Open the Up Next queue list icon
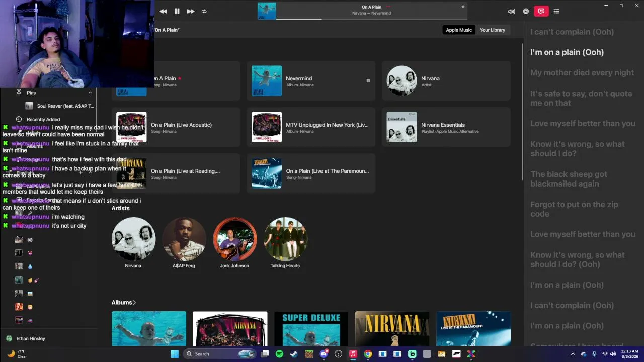This screenshot has width=644, height=362. 556,11
